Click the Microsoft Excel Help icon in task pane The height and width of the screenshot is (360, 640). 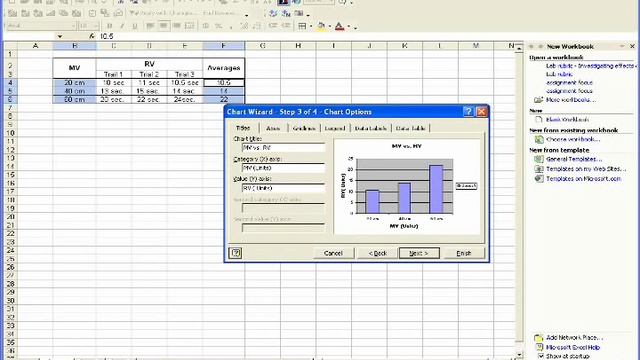click(539, 347)
